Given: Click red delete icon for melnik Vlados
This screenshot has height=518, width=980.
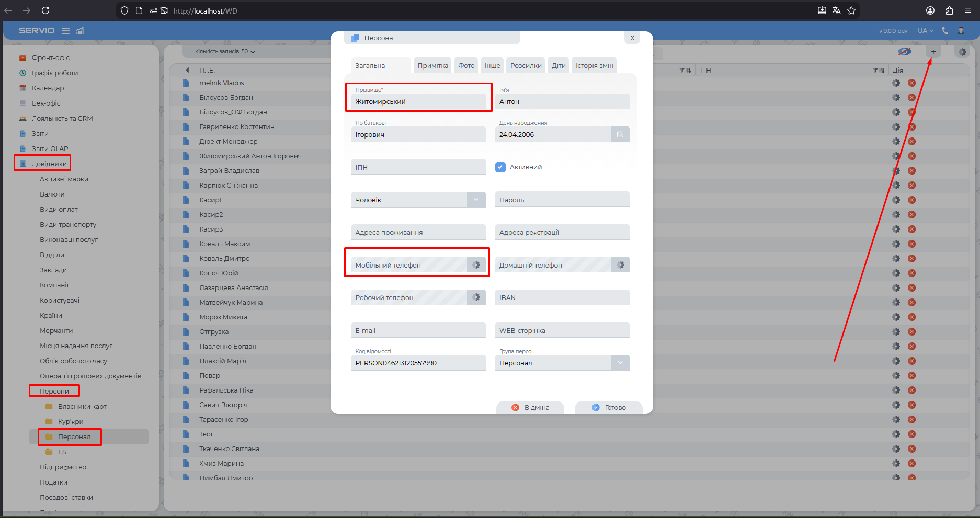Looking at the screenshot, I should 911,83.
